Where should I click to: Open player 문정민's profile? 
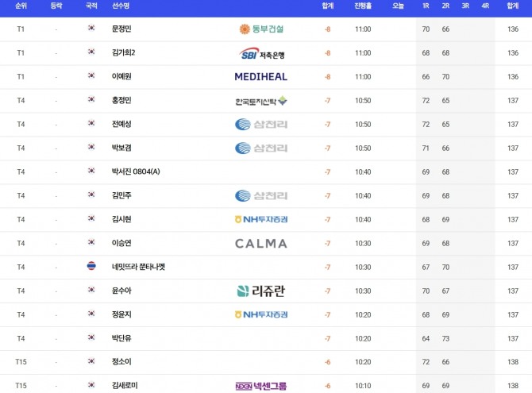(122, 29)
